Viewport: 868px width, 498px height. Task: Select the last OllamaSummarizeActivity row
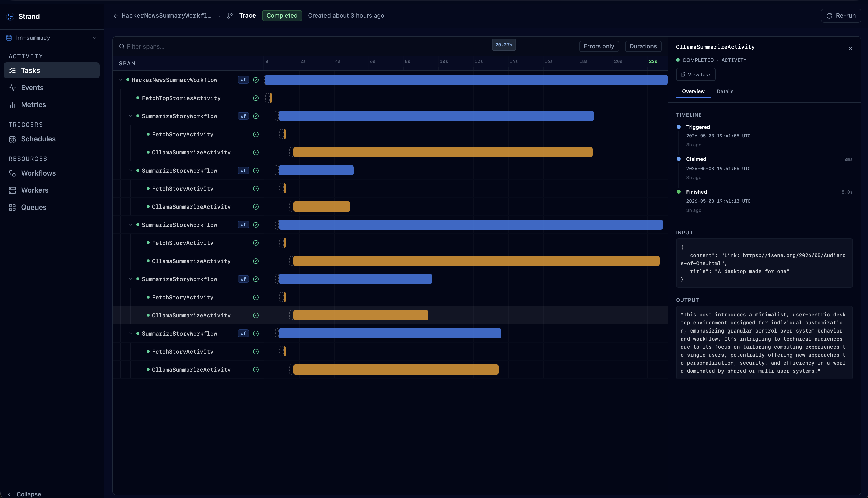[390, 370]
